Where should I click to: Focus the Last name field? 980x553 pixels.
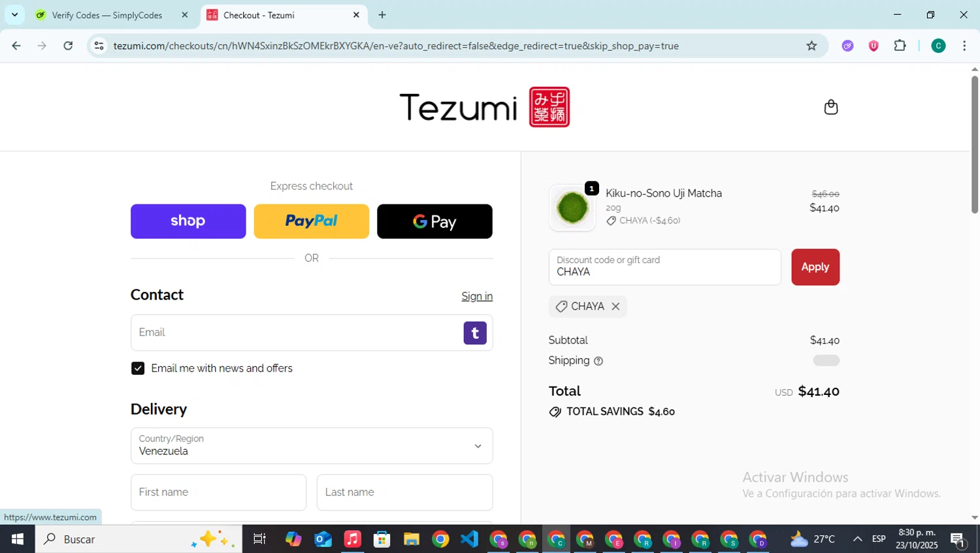(x=404, y=492)
